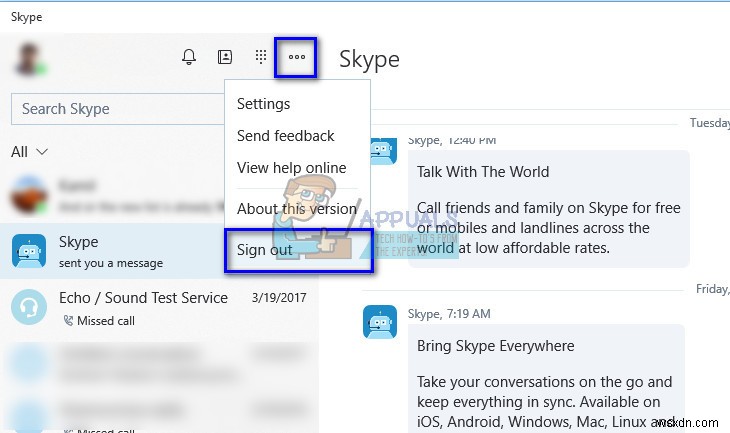
Task: Click the Skype conversation title heading
Action: click(369, 60)
